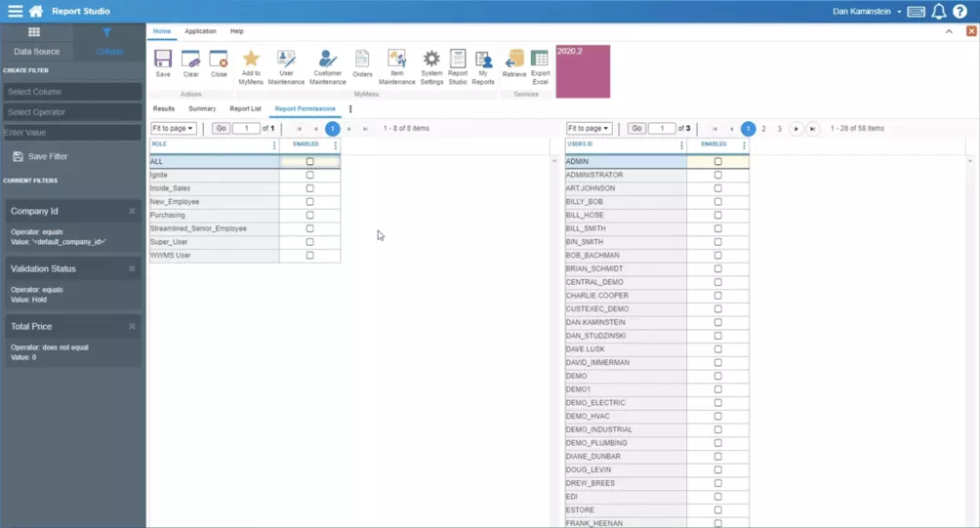
Task: Enable the Ignite role checkbox
Action: (310, 175)
